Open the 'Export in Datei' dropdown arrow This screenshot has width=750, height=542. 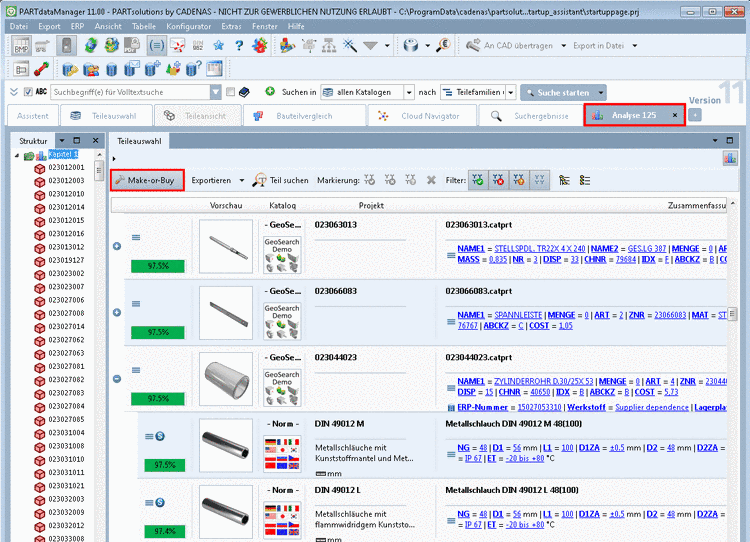(635, 45)
